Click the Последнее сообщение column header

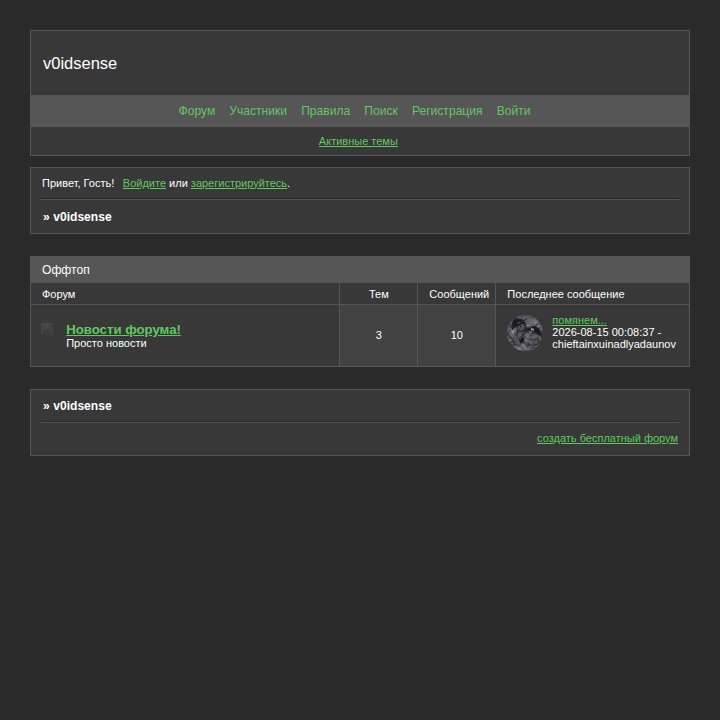pos(566,294)
